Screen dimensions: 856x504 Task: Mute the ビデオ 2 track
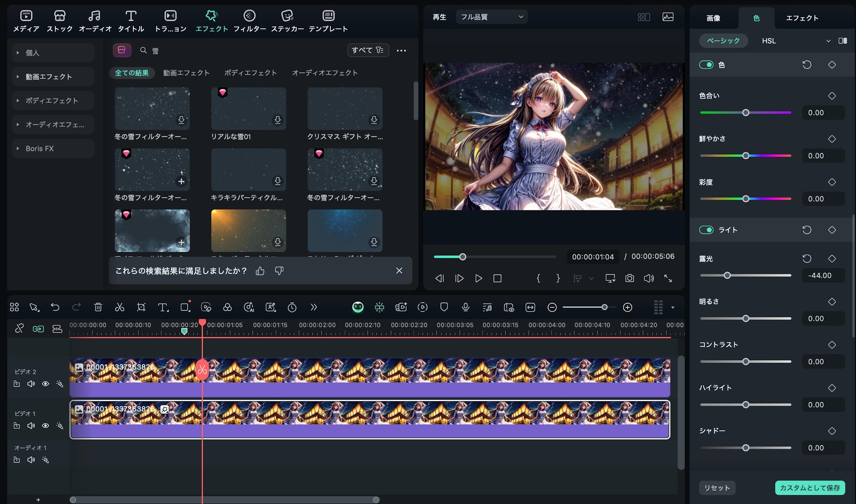coord(31,384)
